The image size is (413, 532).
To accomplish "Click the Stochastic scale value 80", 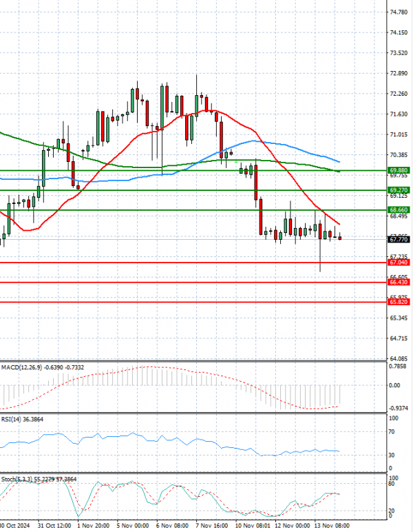I will coord(391,484).
